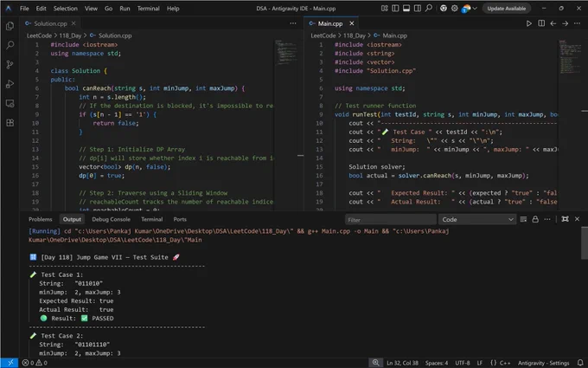The width and height of the screenshot is (588, 368).
Task: Open the settings gear in title bar
Action: (455, 9)
